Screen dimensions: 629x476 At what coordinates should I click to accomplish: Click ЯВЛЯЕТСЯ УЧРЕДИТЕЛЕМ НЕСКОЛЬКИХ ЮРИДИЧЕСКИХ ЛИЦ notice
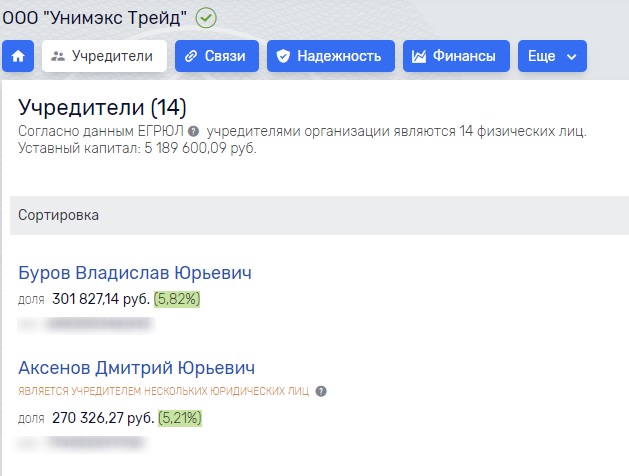tap(164, 391)
